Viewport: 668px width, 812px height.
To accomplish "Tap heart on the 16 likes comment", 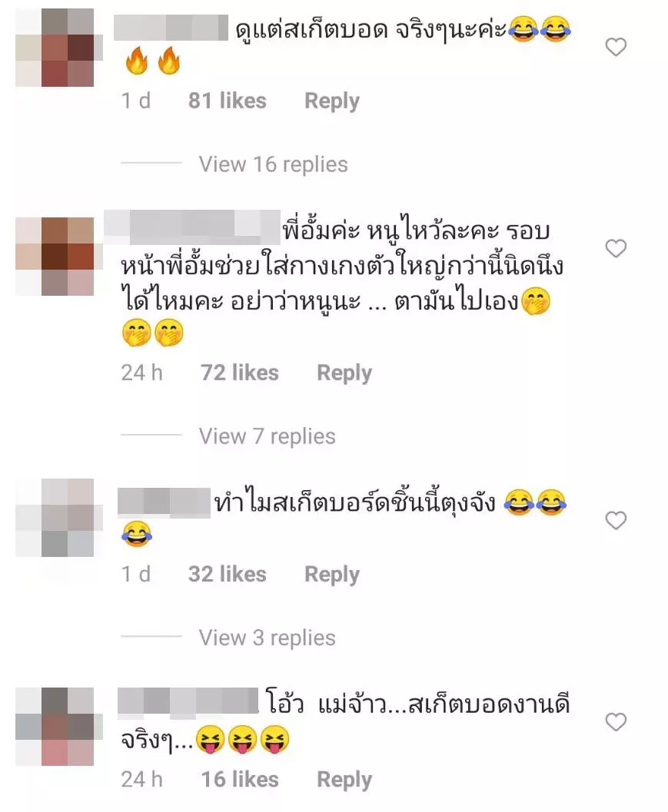I will (x=616, y=722).
